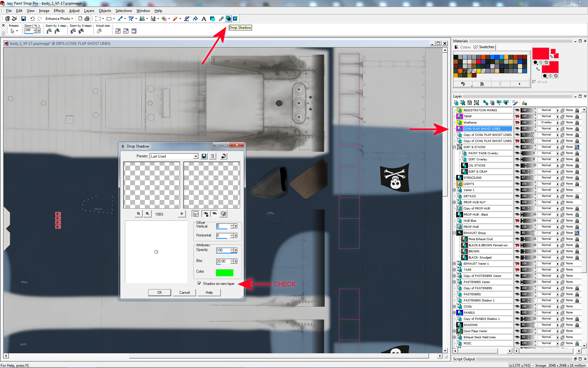Select the Flood Fill tool
This screenshot has height=368, width=588.
pos(195,19)
